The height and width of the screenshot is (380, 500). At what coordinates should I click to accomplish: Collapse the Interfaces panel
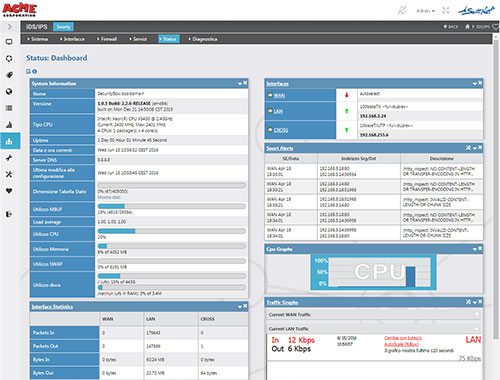[475, 83]
